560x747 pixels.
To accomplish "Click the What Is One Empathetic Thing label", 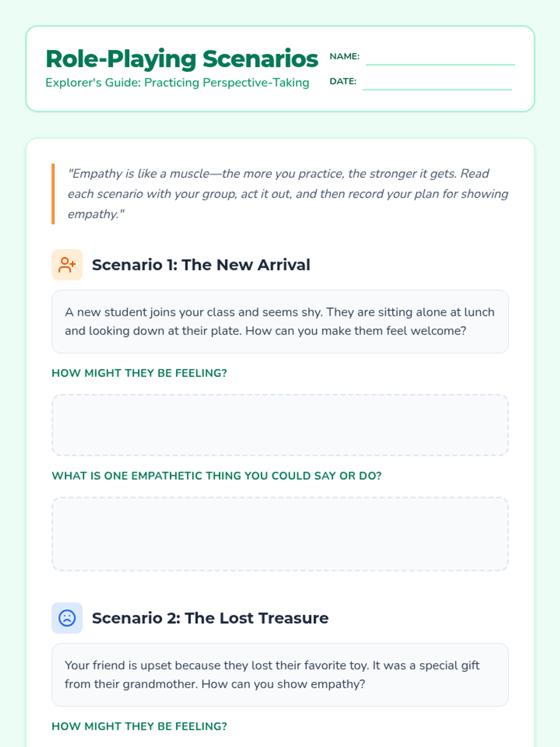I will 217,476.
